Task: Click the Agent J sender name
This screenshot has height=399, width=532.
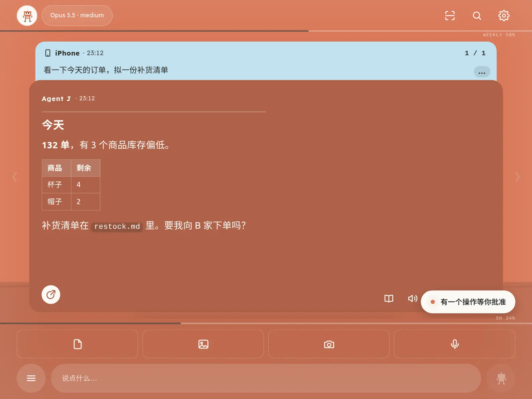Action: tap(56, 99)
